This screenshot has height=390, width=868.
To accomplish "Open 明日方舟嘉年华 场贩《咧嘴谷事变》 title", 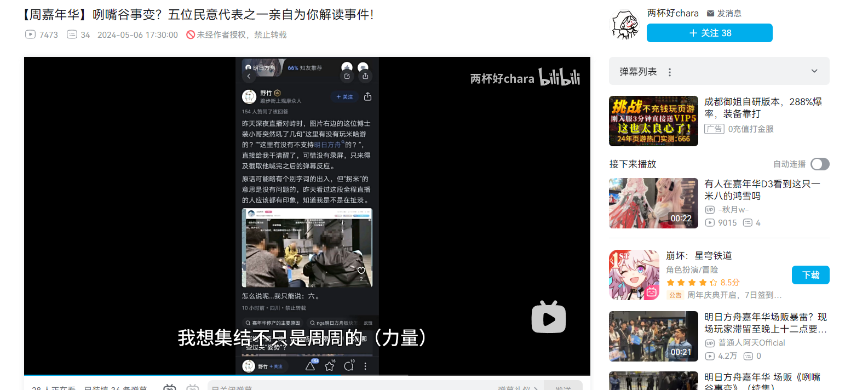I will tap(762, 381).
